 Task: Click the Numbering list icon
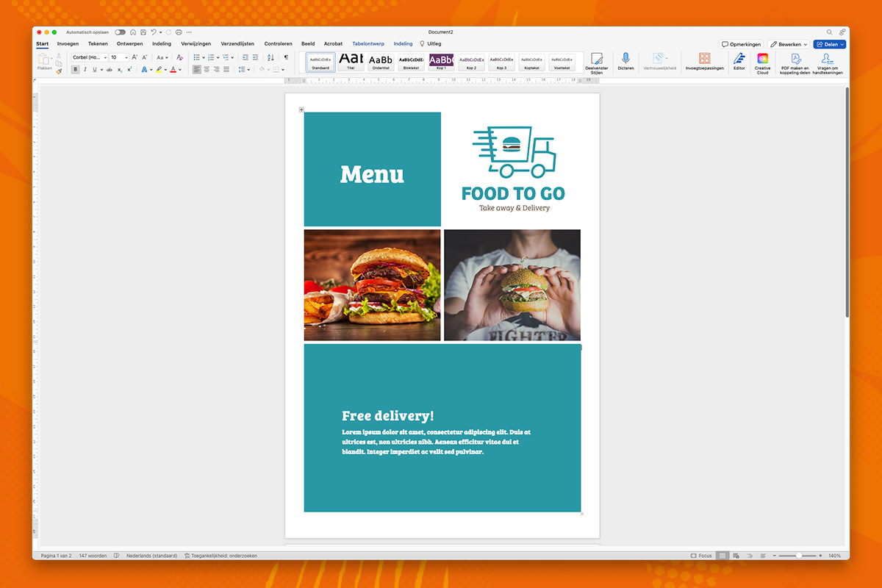(211, 57)
